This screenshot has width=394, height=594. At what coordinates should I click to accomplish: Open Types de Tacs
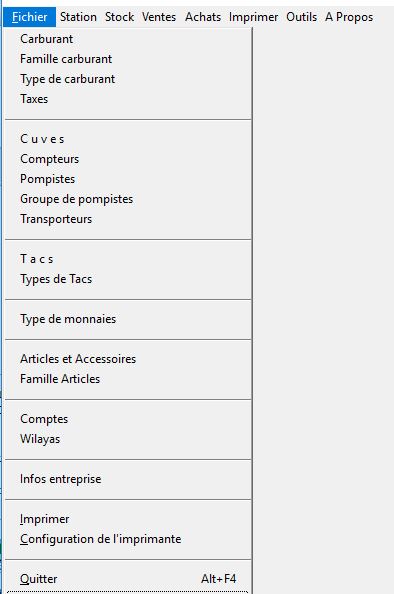tap(128, 279)
